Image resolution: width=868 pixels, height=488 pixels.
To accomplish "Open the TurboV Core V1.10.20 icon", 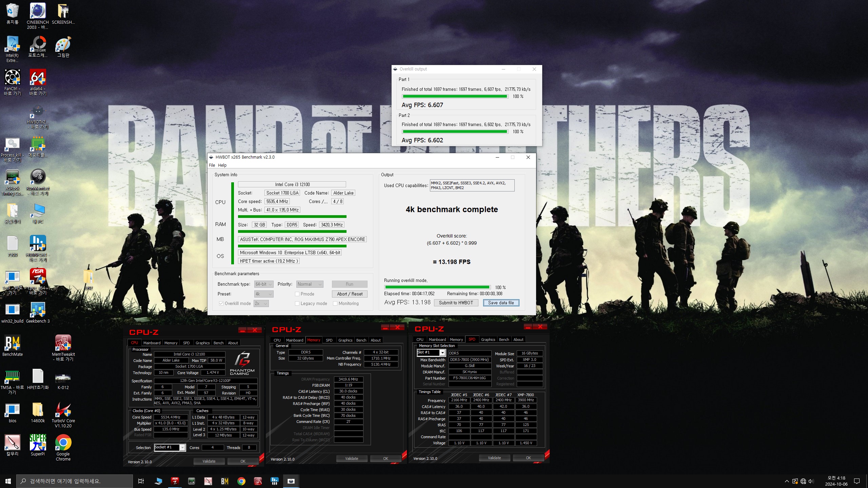I will (63, 414).
